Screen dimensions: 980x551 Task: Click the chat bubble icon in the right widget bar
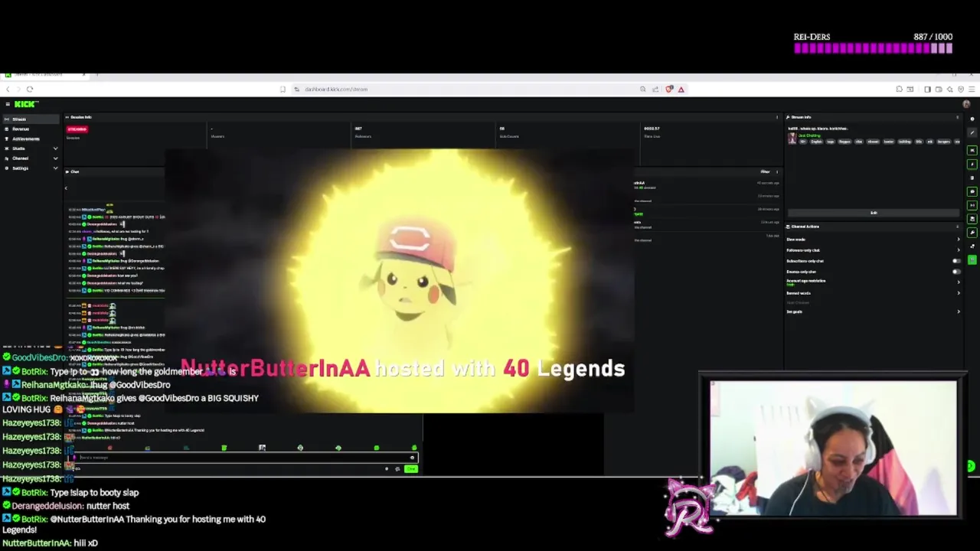tap(972, 191)
